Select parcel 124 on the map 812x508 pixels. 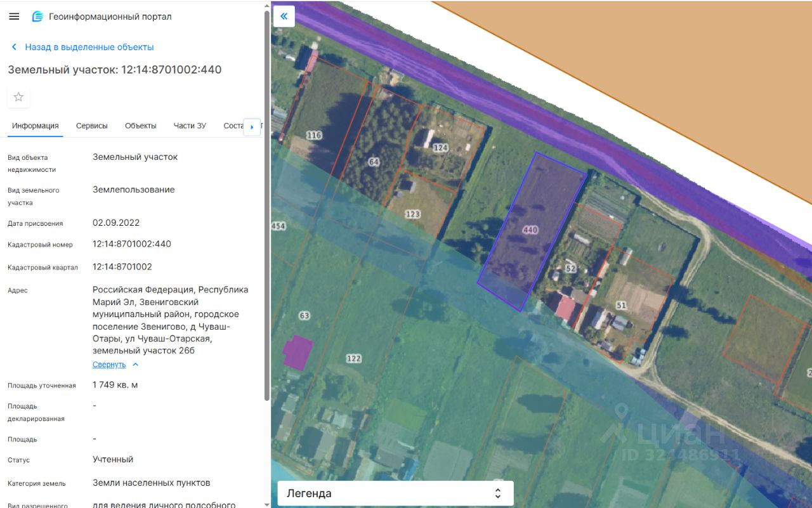440,148
